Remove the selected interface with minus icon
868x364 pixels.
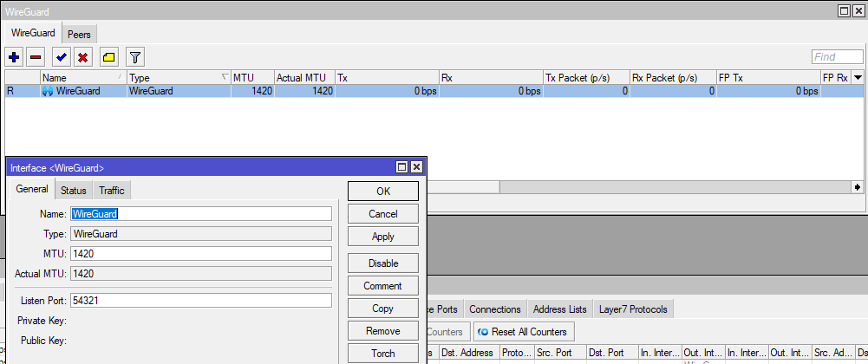tap(36, 57)
